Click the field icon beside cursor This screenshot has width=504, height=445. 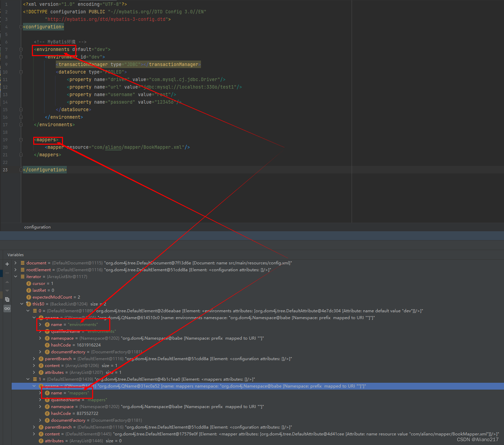(x=29, y=284)
